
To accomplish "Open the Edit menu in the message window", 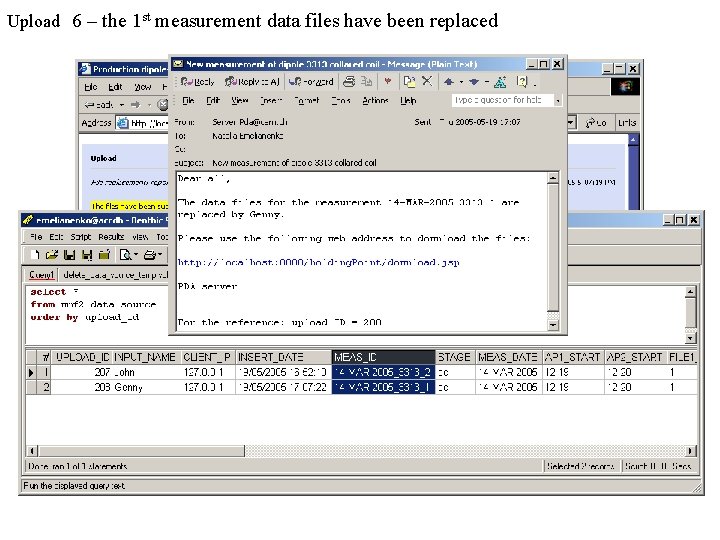I will click(x=213, y=100).
